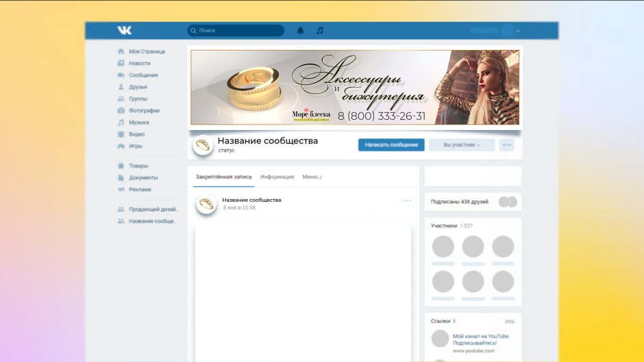
Task: Click the bag icon beside Товары
Action: pos(121,166)
